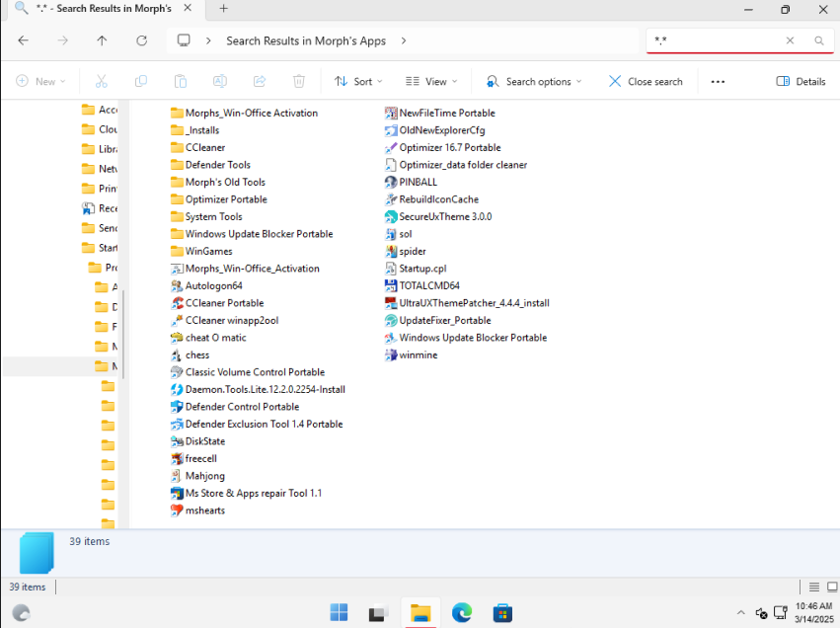Select the freecell icon
This screenshot has width=840, height=628.
[177, 459]
